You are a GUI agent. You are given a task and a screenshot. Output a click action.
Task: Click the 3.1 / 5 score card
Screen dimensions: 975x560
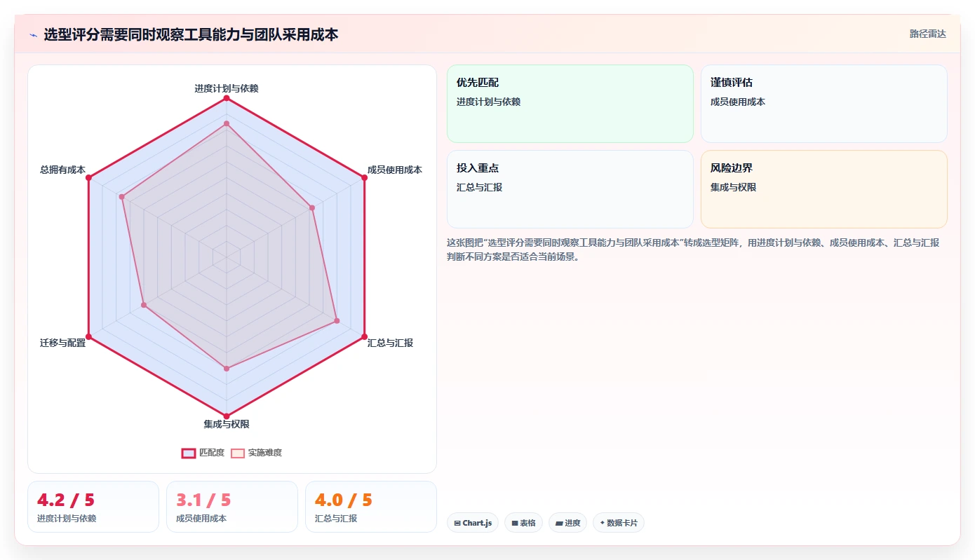coord(232,507)
